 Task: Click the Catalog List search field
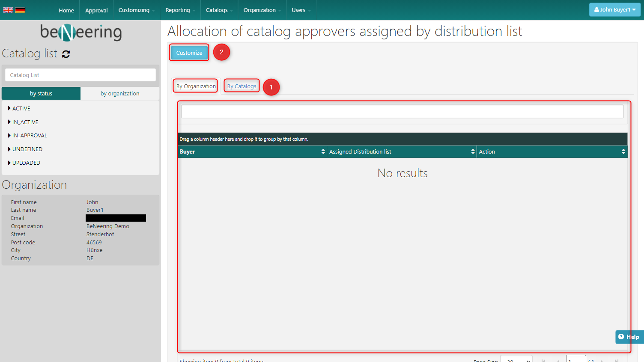pos(80,75)
